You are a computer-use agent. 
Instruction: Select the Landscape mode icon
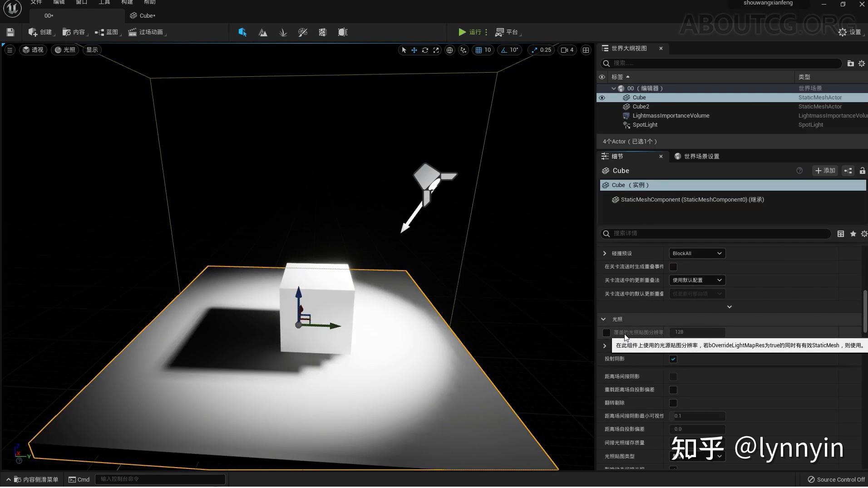(263, 32)
